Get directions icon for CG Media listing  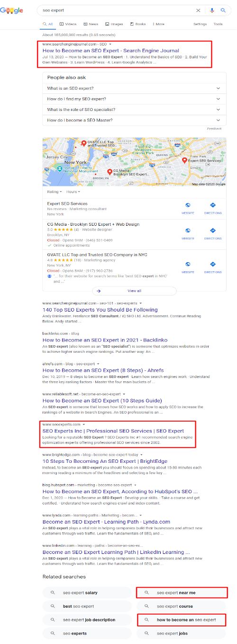click(x=213, y=230)
